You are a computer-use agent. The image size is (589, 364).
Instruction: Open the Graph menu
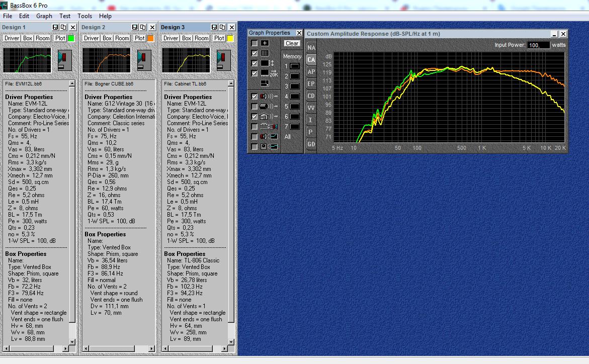click(x=44, y=16)
